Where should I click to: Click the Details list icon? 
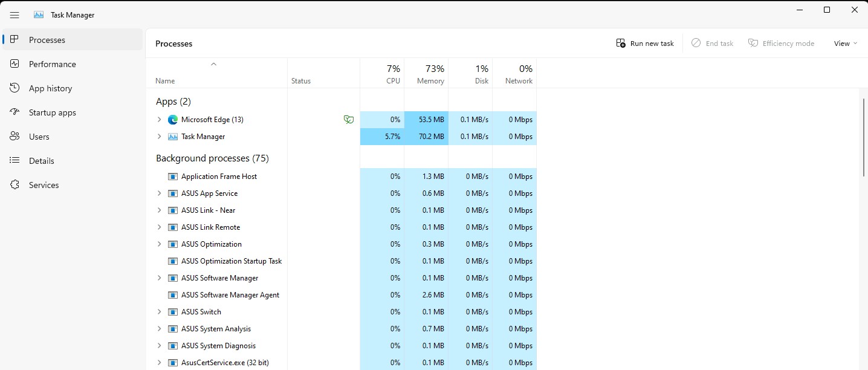15,161
